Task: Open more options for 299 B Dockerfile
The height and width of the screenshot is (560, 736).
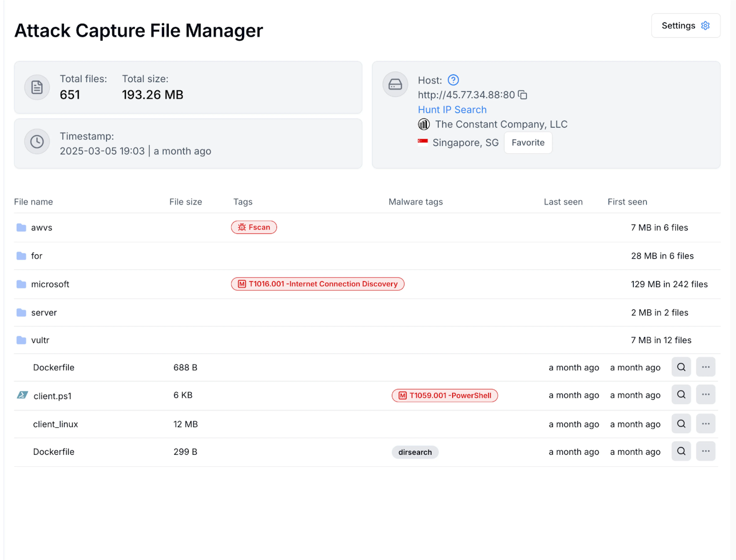Action: pos(706,451)
